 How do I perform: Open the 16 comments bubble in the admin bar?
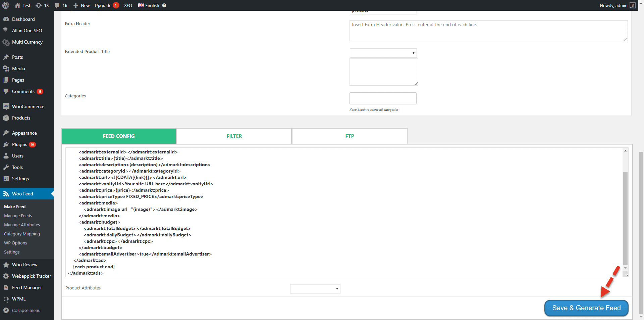click(57, 5)
